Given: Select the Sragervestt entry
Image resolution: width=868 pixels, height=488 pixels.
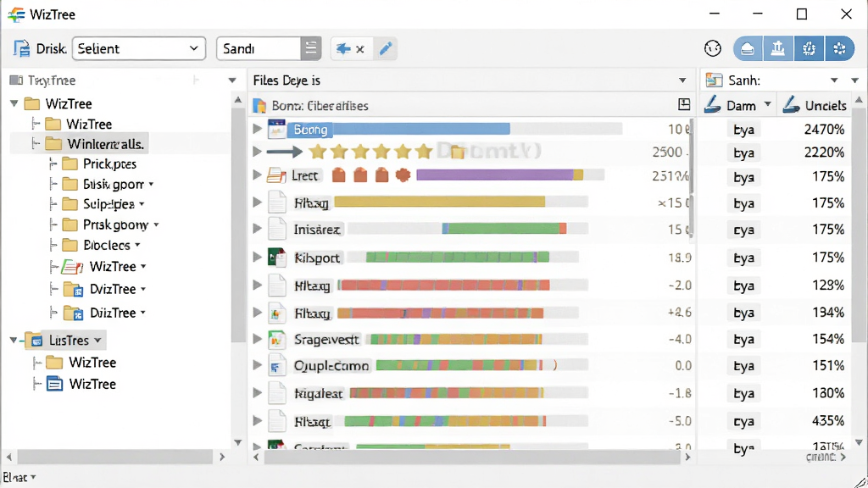Looking at the screenshot, I should (326, 339).
